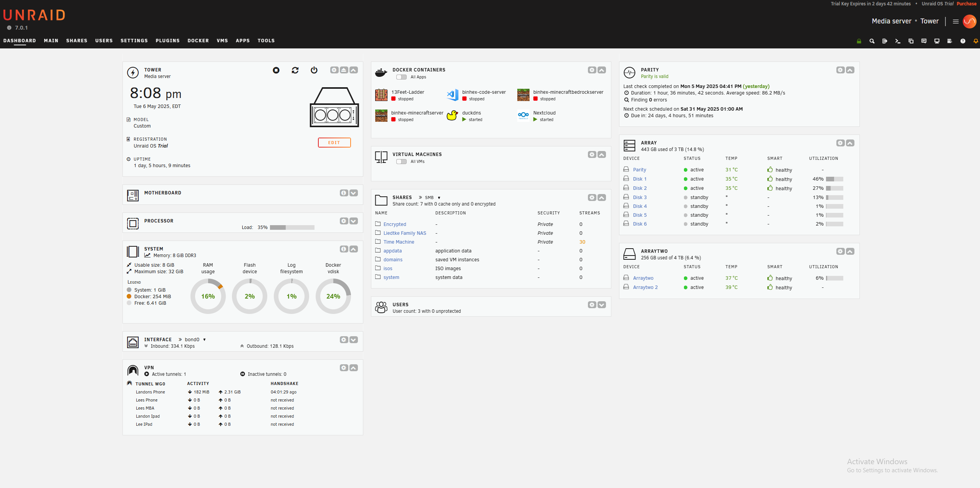The width and height of the screenshot is (980, 488).
Task: Open the Arraytwo 2 device link
Action: tap(645, 287)
